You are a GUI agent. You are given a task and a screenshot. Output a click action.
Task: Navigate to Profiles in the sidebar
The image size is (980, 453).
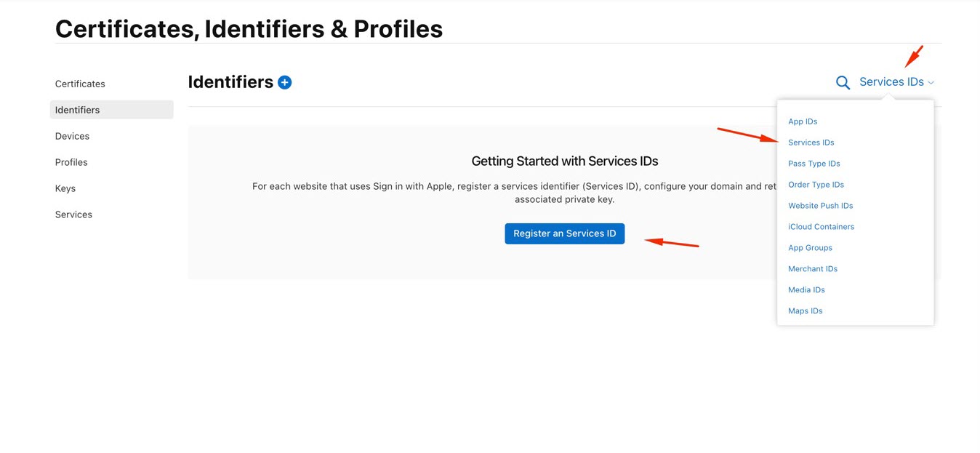[x=71, y=162]
